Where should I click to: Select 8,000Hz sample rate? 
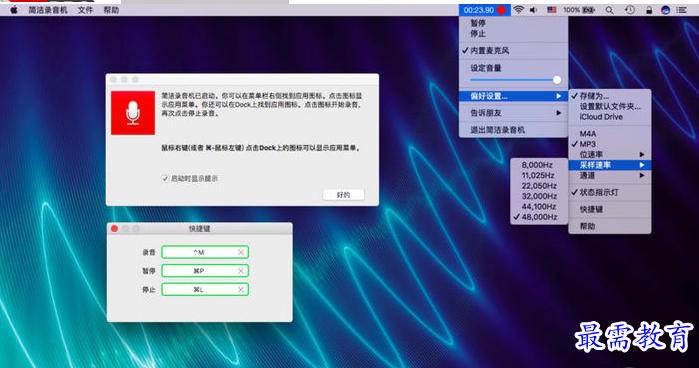coord(539,165)
